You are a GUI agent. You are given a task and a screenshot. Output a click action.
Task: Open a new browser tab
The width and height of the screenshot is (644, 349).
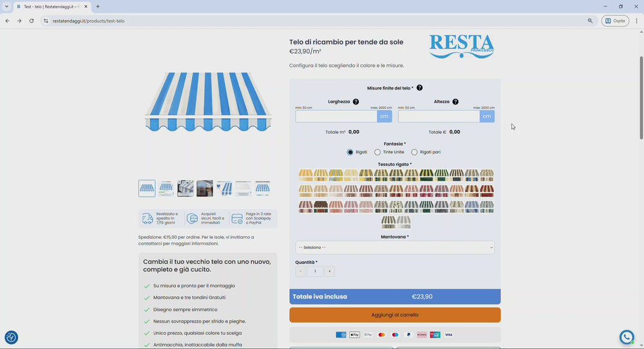(x=98, y=6)
